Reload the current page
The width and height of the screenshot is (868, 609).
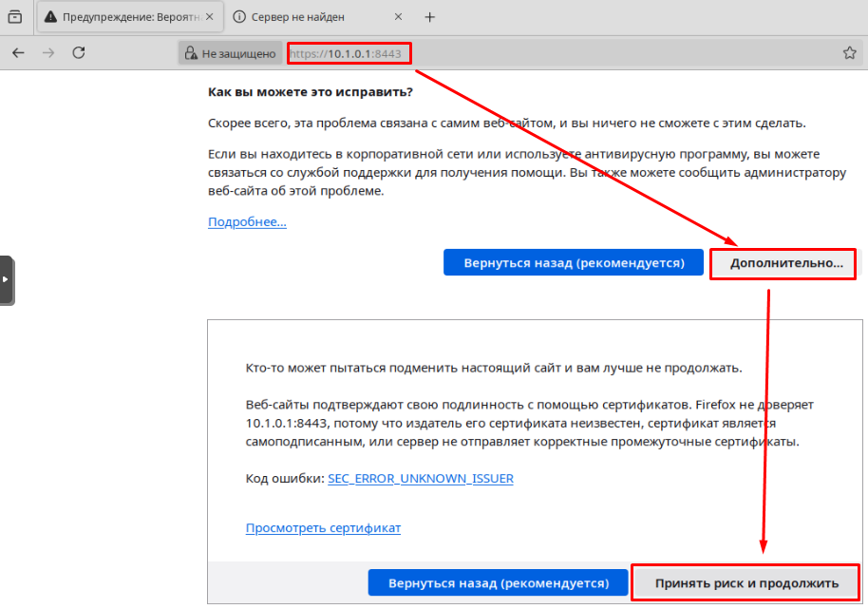tap(79, 53)
